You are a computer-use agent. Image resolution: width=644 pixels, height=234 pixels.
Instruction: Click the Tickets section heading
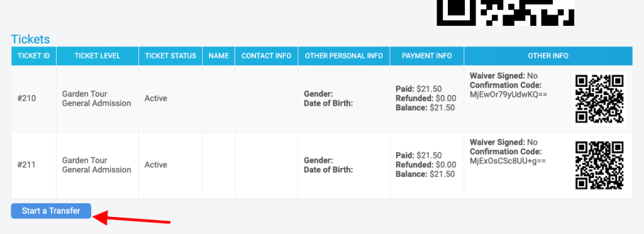click(30, 40)
